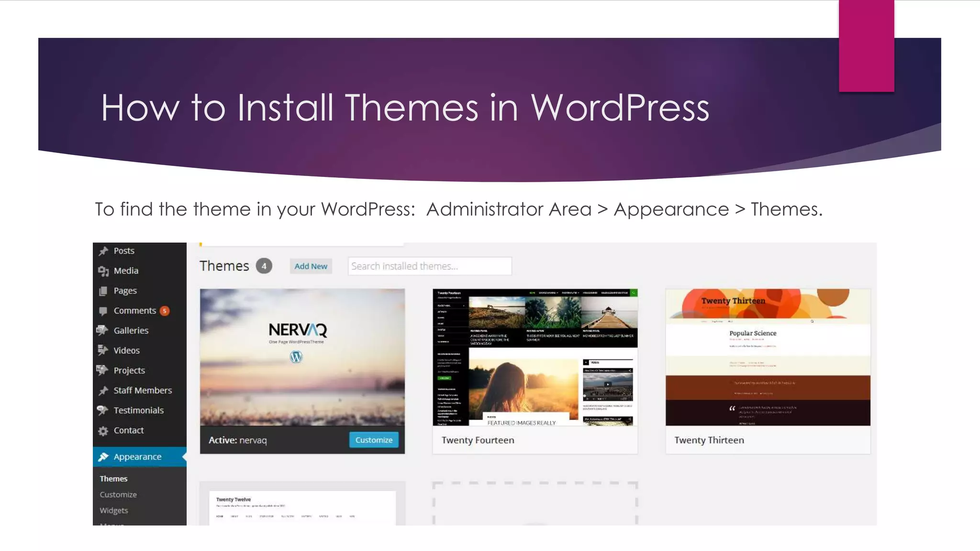
Task: Click the Videos icon in sidebar
Action: (x=102, y=350)
